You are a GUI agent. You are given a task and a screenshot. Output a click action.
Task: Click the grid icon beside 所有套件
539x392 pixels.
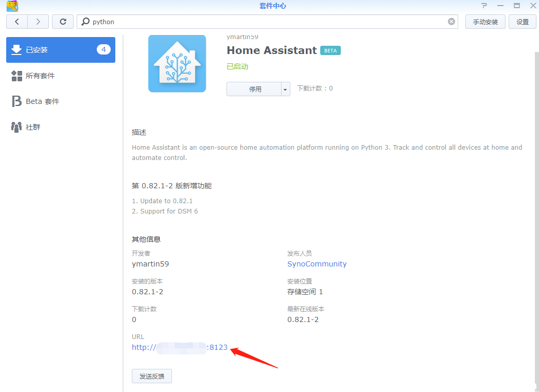tap(16, 76)
